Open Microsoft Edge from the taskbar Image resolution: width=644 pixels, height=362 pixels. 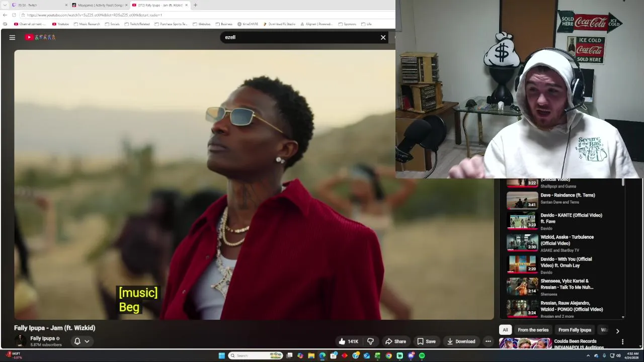click(322, 355)
